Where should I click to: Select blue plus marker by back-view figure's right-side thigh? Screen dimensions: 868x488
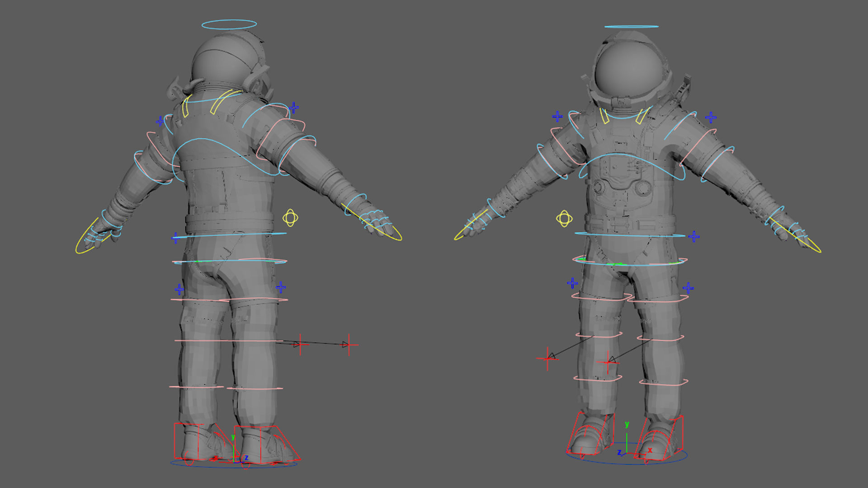[x=281, y=287]
